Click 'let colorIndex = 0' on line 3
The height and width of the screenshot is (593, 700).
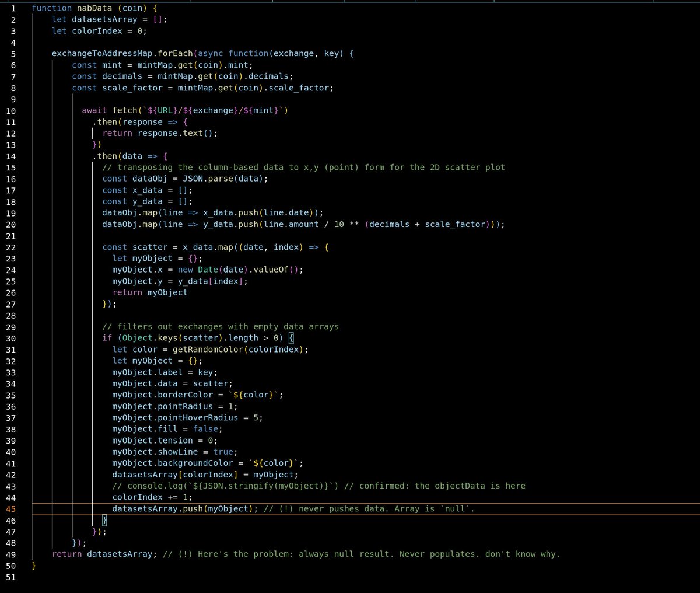coord(100,30)
